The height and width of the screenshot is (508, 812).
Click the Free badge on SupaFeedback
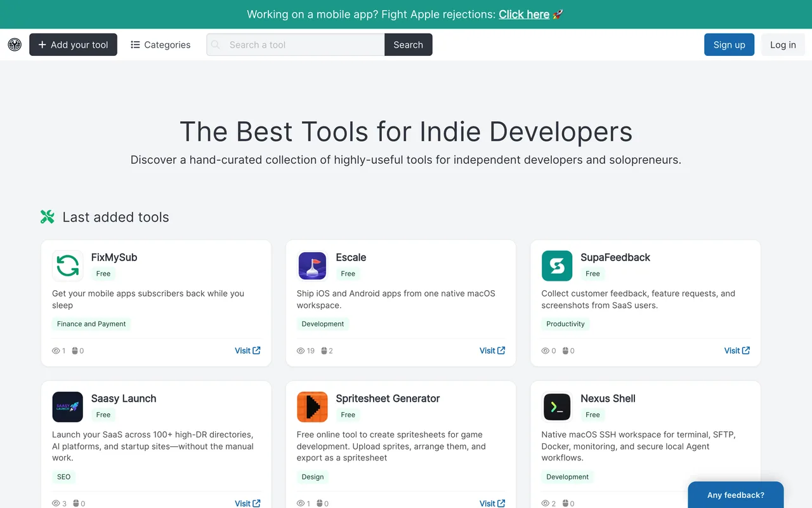pyautogui.click(x=593, y=274)
